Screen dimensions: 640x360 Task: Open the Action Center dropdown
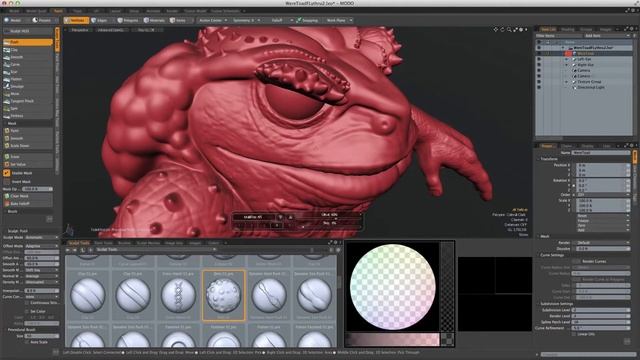(x=213, y=20)
